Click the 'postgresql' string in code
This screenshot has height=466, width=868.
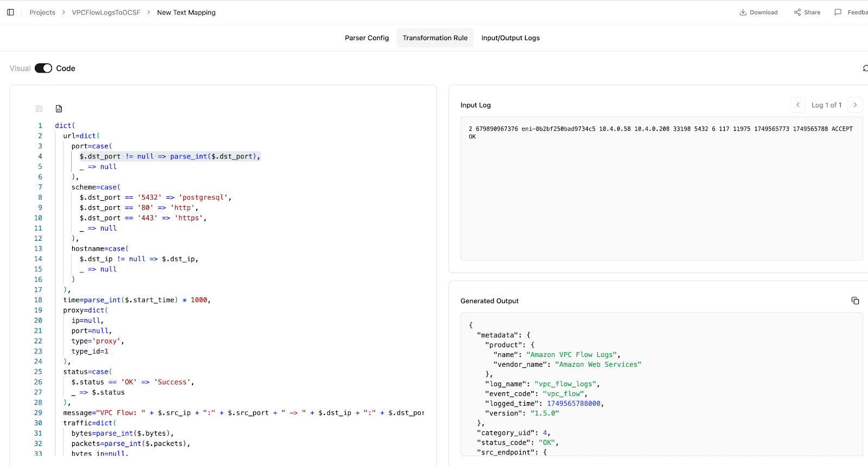click(x=203, y=197)
